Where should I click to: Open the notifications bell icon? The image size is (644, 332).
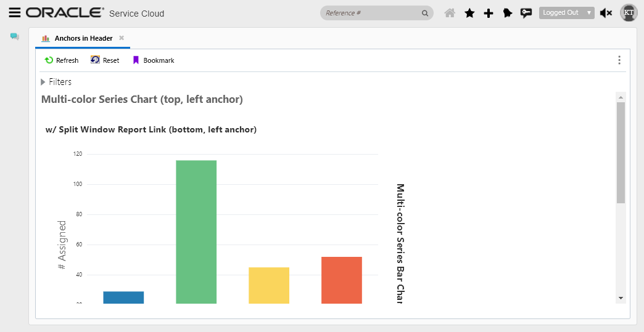[508, 13]
